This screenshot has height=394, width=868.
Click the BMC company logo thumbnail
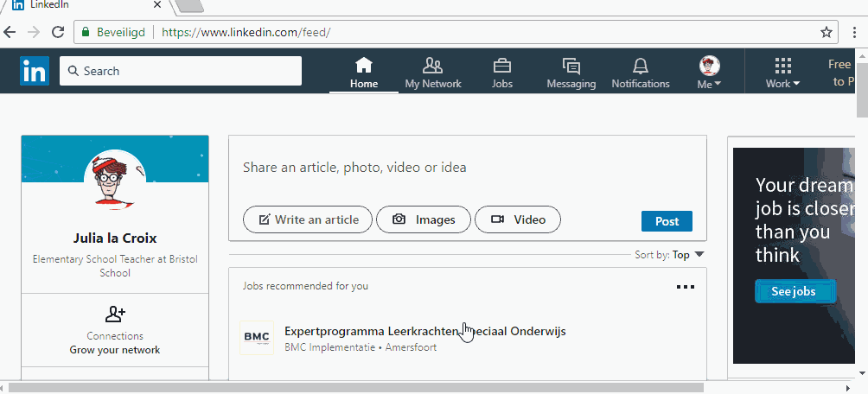(257, 338)
